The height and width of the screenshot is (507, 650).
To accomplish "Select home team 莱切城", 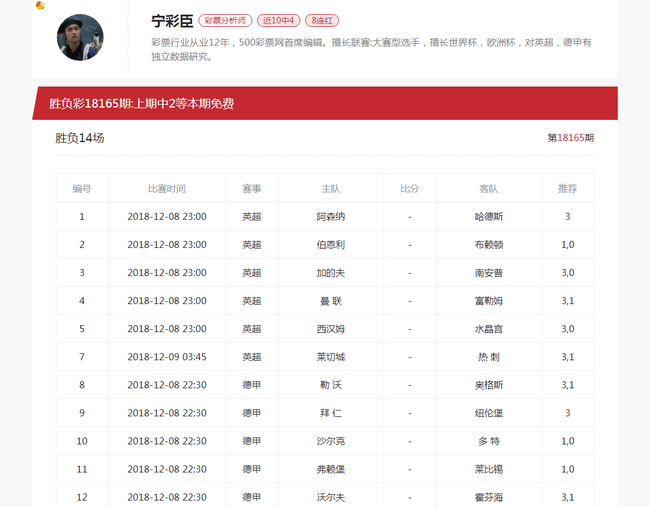I will click(331, 357).
